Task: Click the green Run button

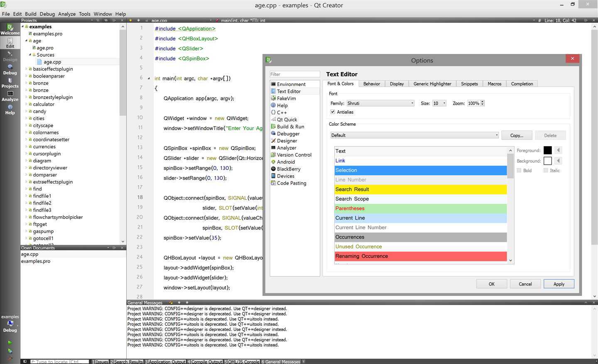Action: (x=10, y=342)
